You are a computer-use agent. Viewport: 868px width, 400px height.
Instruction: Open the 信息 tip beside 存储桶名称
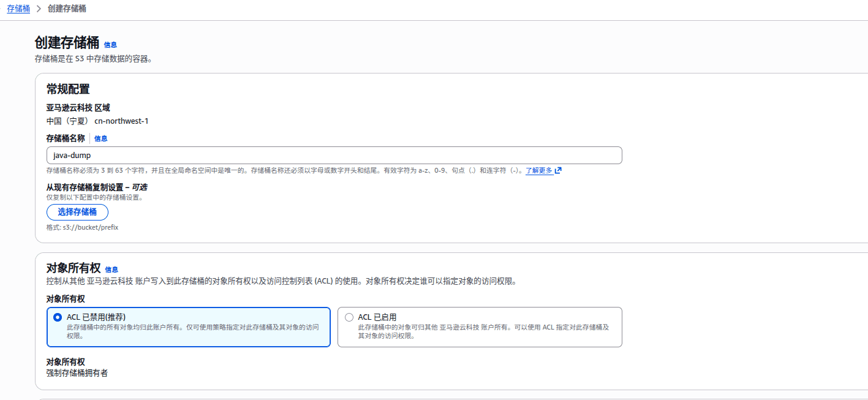[x=100, y=138]
